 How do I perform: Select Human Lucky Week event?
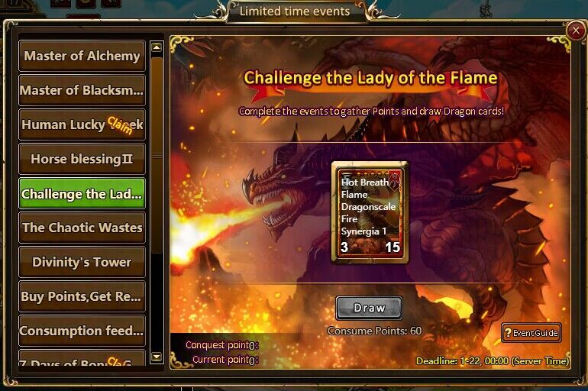click(82, 124)
